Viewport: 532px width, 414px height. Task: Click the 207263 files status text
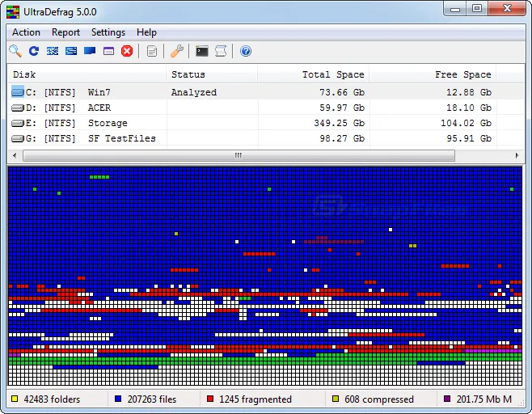tap(152, 399)
